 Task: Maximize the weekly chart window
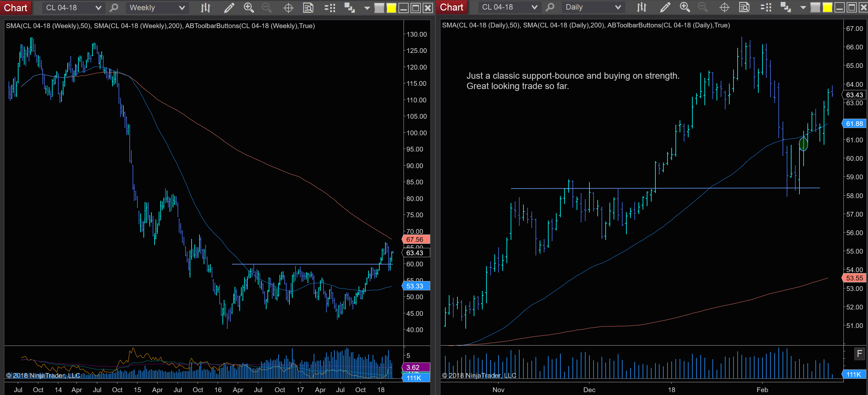(x=415, y=8)
